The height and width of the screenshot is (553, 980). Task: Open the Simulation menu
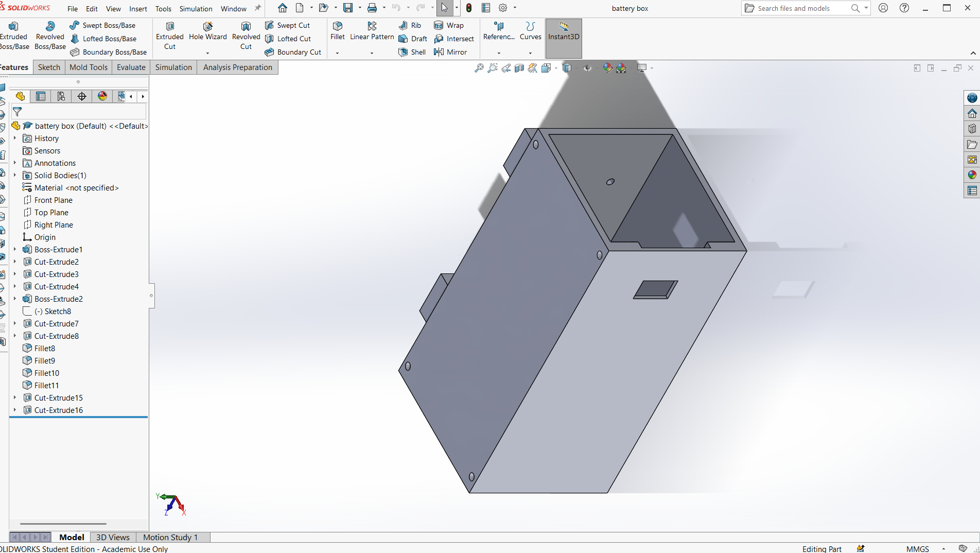[196, 9]
